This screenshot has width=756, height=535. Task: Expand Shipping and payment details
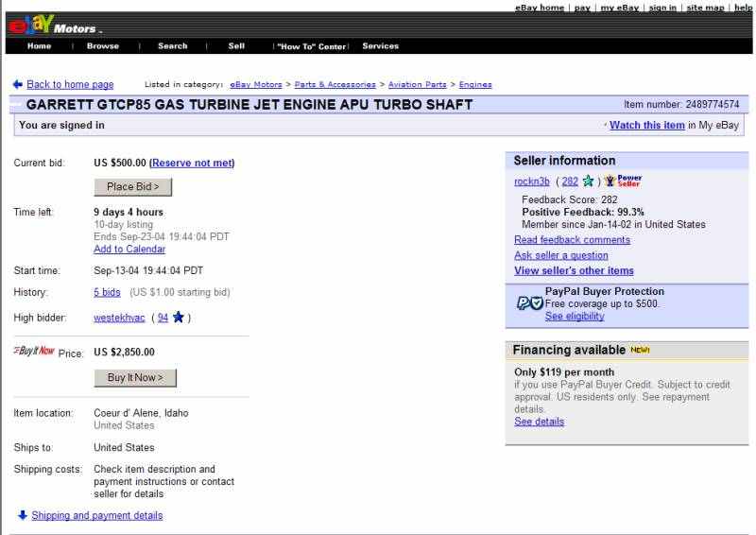point(96,515)
